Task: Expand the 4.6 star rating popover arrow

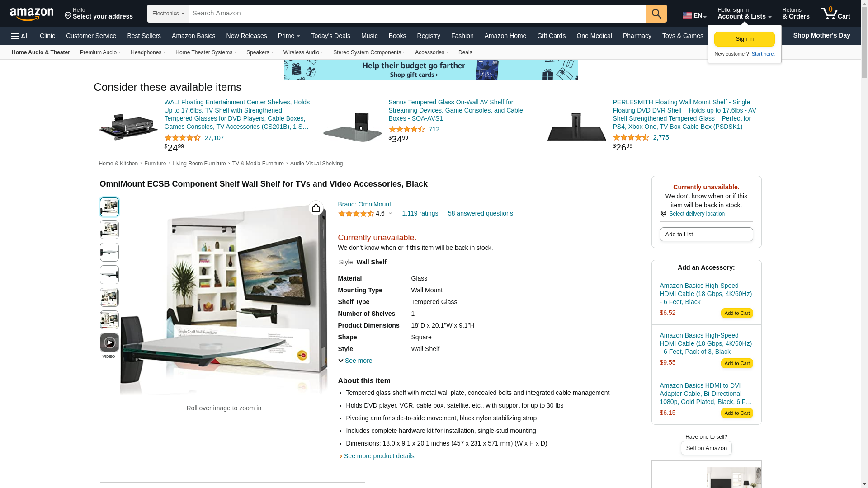Action: [x=390, y=214]
